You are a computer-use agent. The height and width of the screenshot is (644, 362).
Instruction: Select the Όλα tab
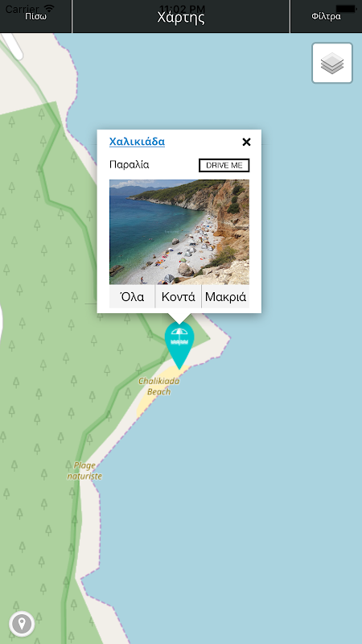point(132,296)
